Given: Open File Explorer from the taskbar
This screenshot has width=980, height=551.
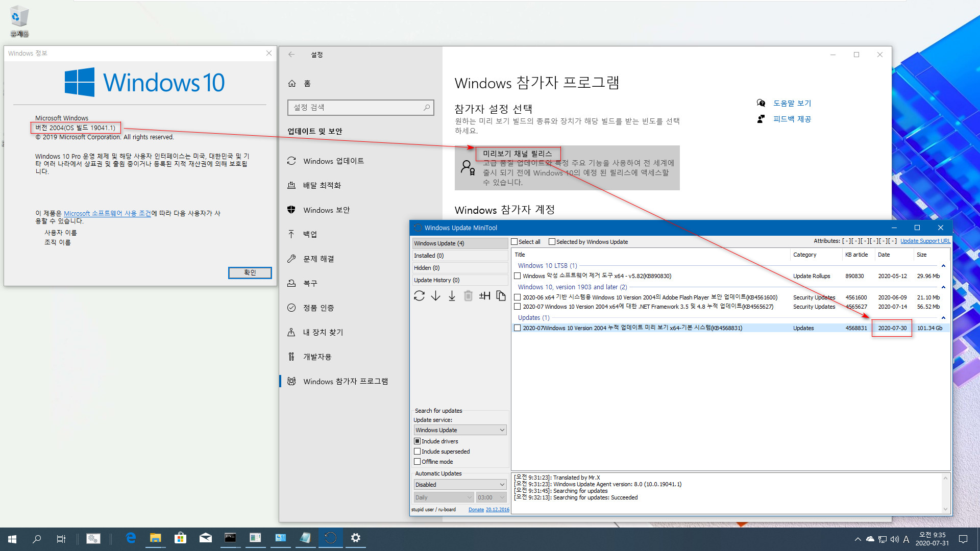Looking at the screenshot, I should pyautogui.click(x=155, y=538).
